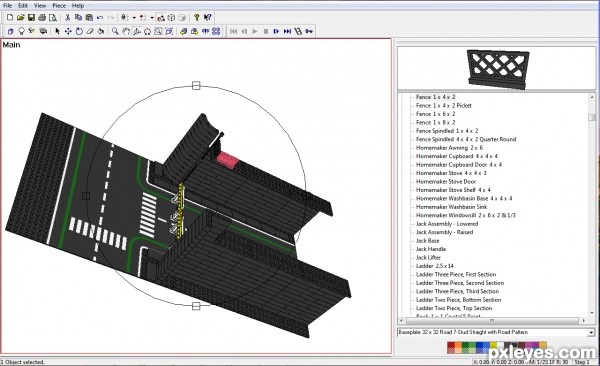Open a file using the folder icon
Screen dimensions: 600x366
[x=21, y=18]
